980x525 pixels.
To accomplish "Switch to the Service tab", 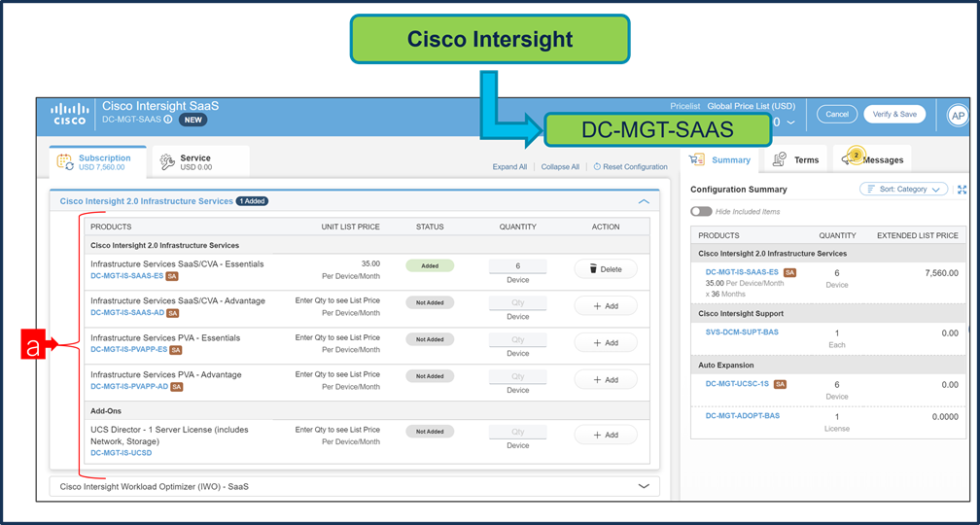I will [x=200, y=161].
